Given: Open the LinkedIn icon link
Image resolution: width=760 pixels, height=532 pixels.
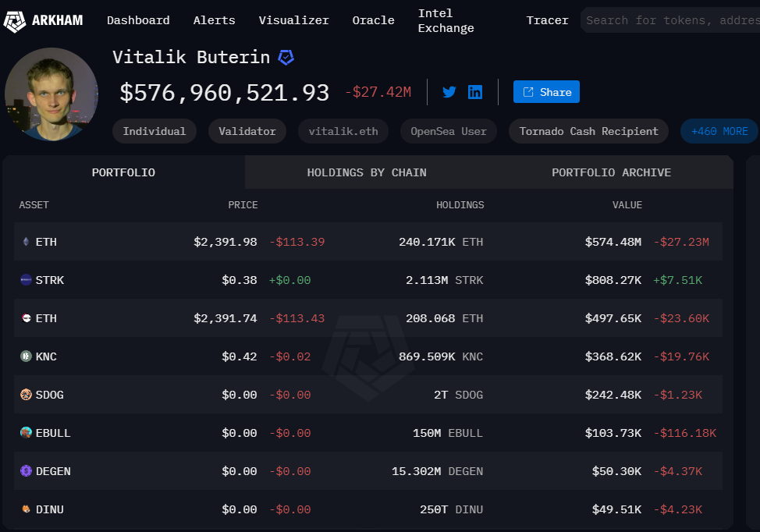Looking at the screenshot, I should pos(475,92).
